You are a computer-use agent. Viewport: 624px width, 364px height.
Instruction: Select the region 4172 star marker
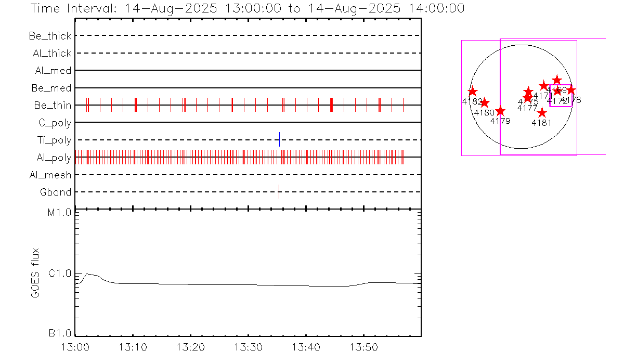(557, 91)
